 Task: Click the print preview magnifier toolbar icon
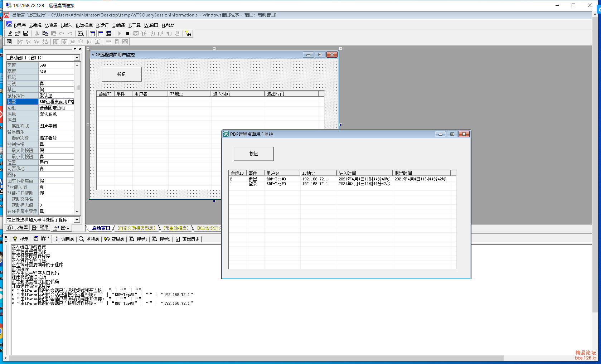[x=81, y=33]
